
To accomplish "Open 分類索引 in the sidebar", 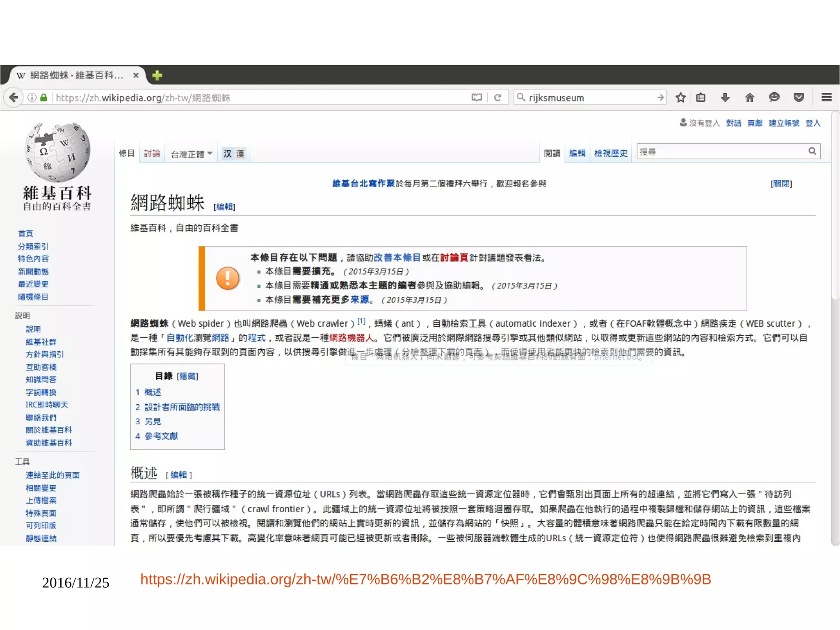I will tap(33, 246).
